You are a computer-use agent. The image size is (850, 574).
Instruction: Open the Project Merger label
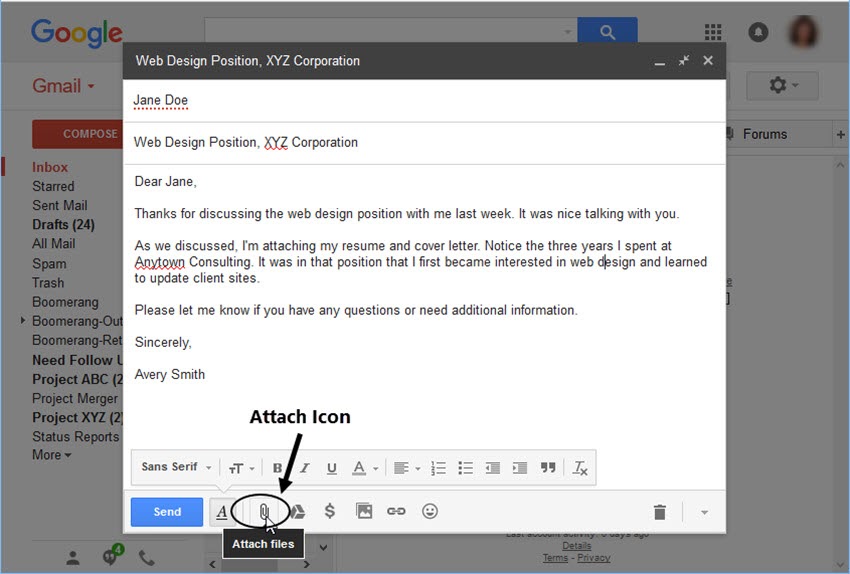pyautogui.click(x=75, y=398)
